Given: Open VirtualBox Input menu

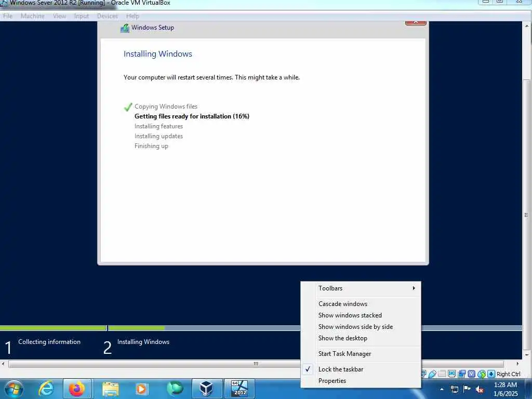Looking at the screenshot, I should (x=81, y=16).
